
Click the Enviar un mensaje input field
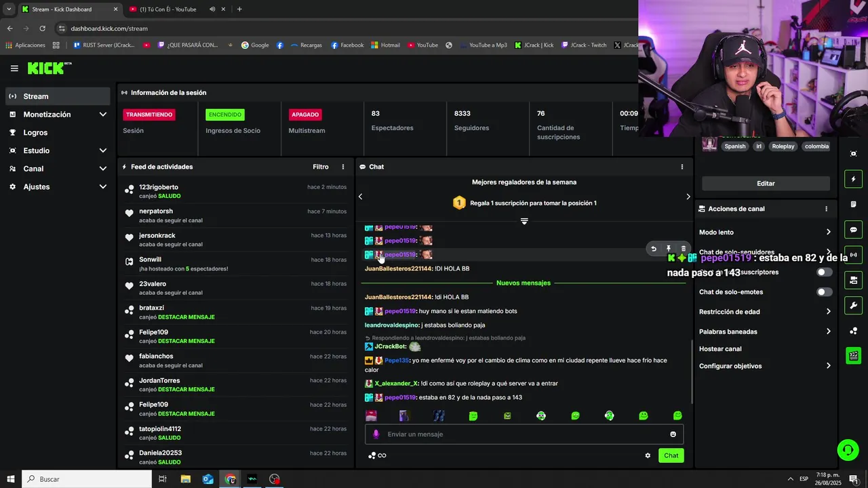[524, 434]
